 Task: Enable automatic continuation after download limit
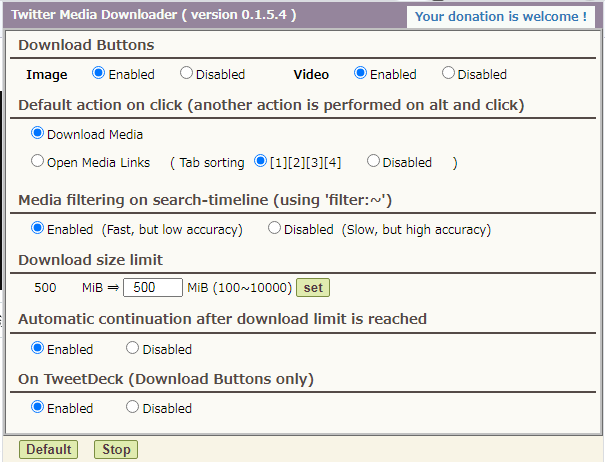[x=38, y=348]
